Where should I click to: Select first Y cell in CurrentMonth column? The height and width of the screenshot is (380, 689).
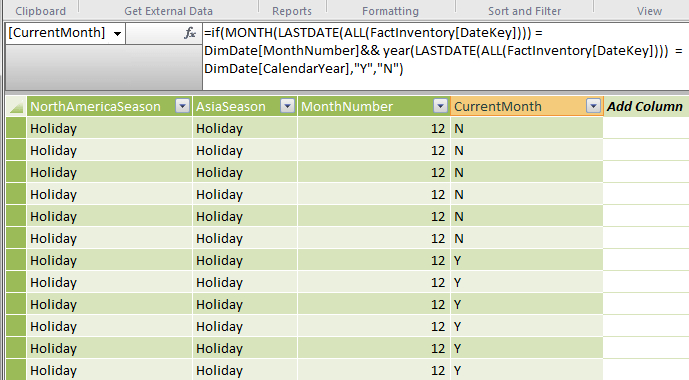tap(527, 260)
